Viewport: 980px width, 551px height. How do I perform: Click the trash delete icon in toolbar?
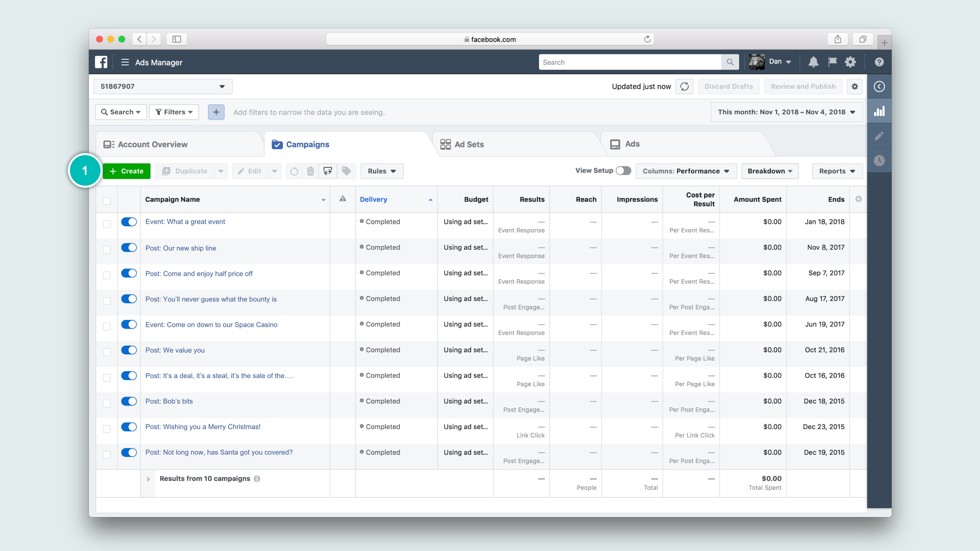[x=310, y=171]
